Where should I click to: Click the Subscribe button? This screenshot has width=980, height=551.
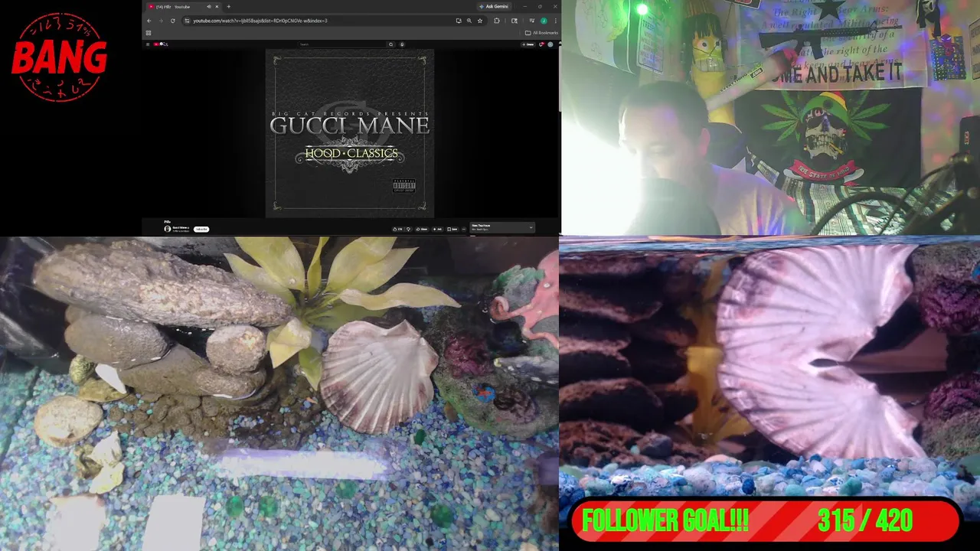[x=201, y=229]
